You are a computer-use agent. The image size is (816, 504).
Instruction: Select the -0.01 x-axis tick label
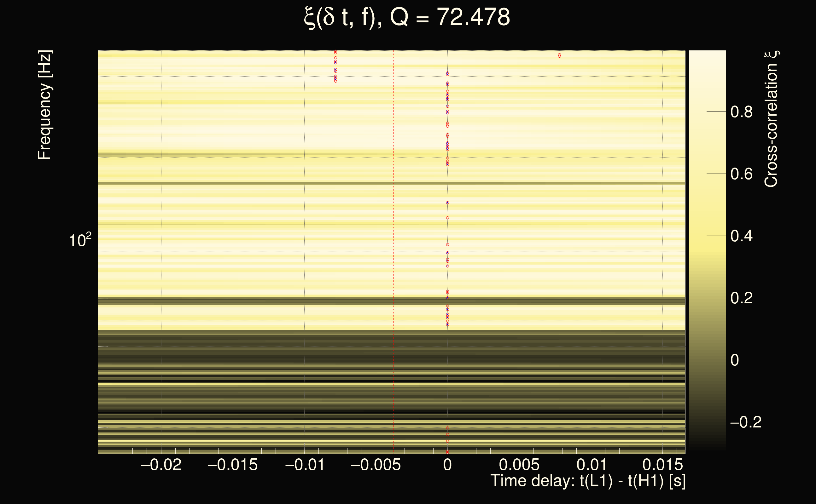coord(305,465)
